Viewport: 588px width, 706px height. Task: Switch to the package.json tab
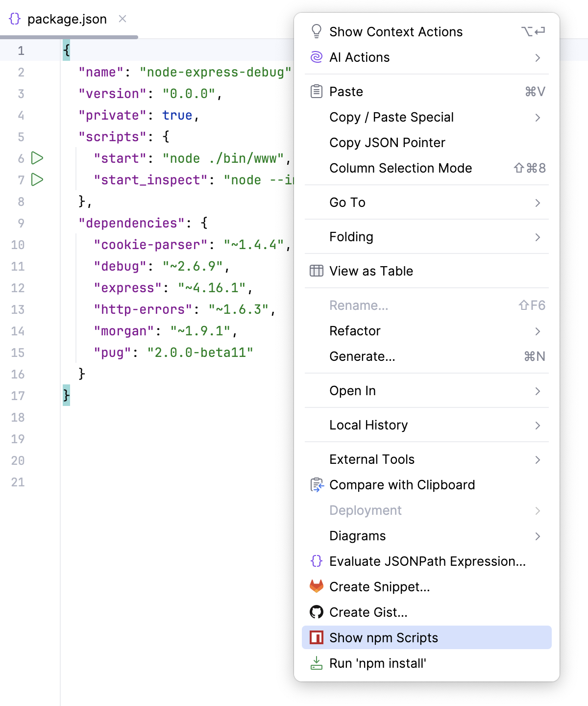[67, 19]
